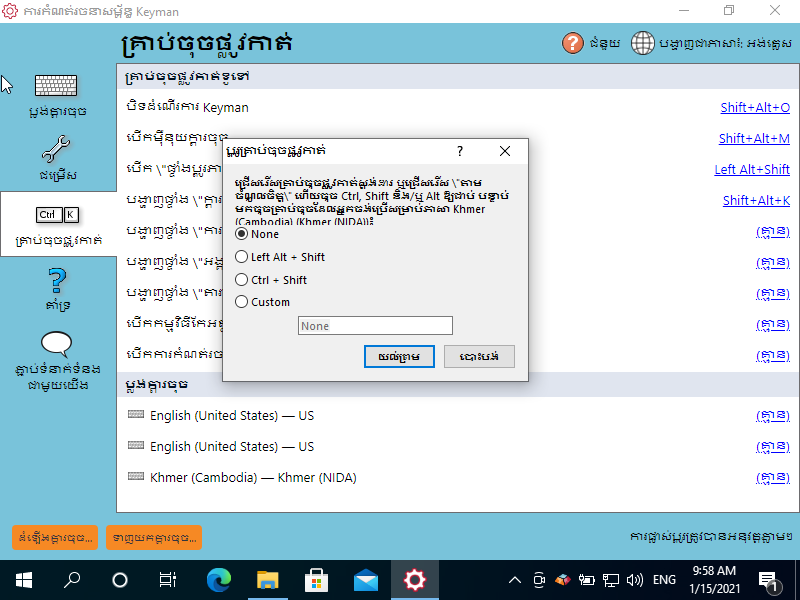Launch Microsoft Edge from taskbar
The image size is (800, 600).
(219, 580)
